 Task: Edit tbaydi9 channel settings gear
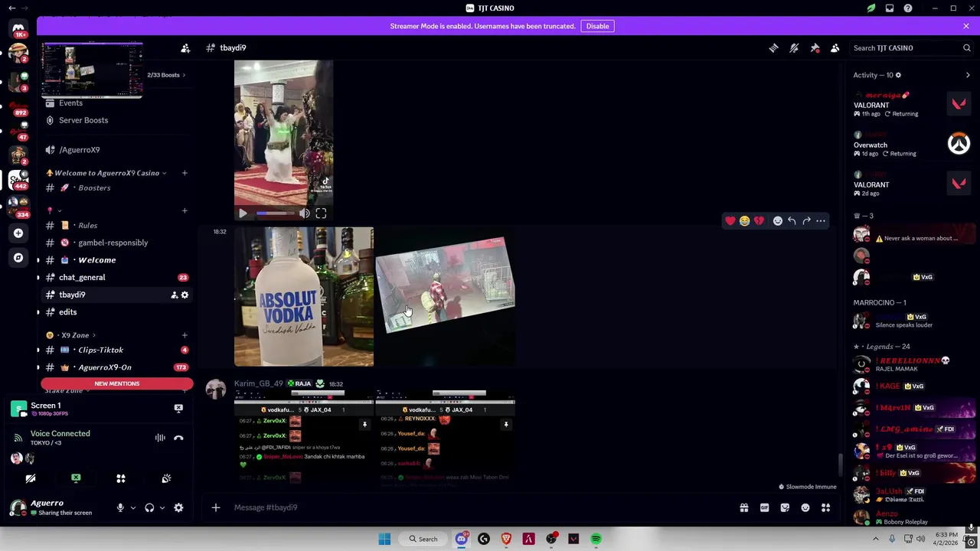pos(185,295)
